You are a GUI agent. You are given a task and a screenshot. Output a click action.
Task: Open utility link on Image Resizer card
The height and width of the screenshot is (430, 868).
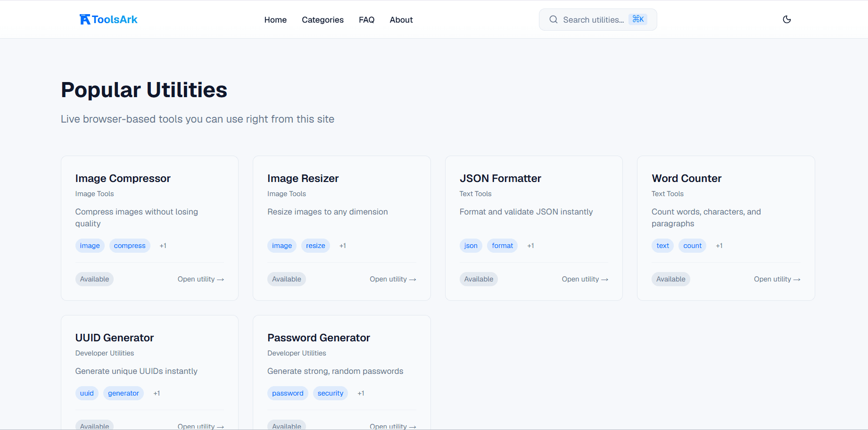tap(393, 279)
